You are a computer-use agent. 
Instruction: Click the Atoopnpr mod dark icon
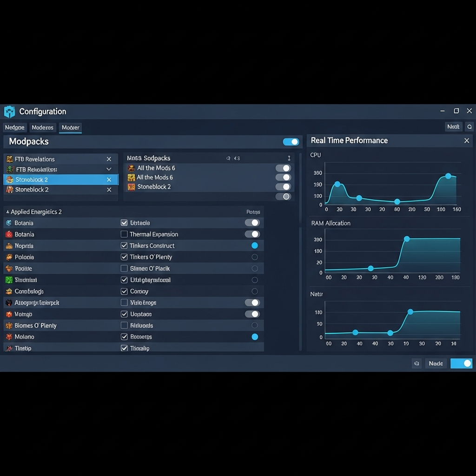(9, 303)
